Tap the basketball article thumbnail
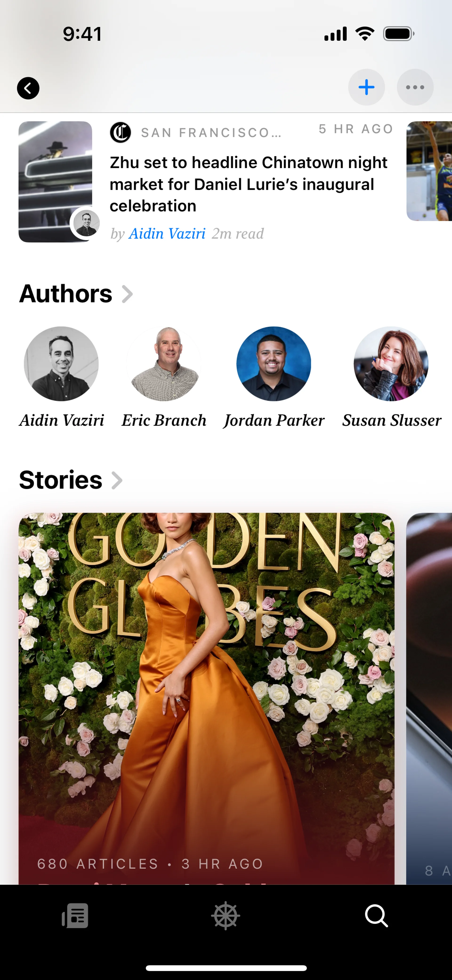452x980 pixels. (x=429, y=171)
